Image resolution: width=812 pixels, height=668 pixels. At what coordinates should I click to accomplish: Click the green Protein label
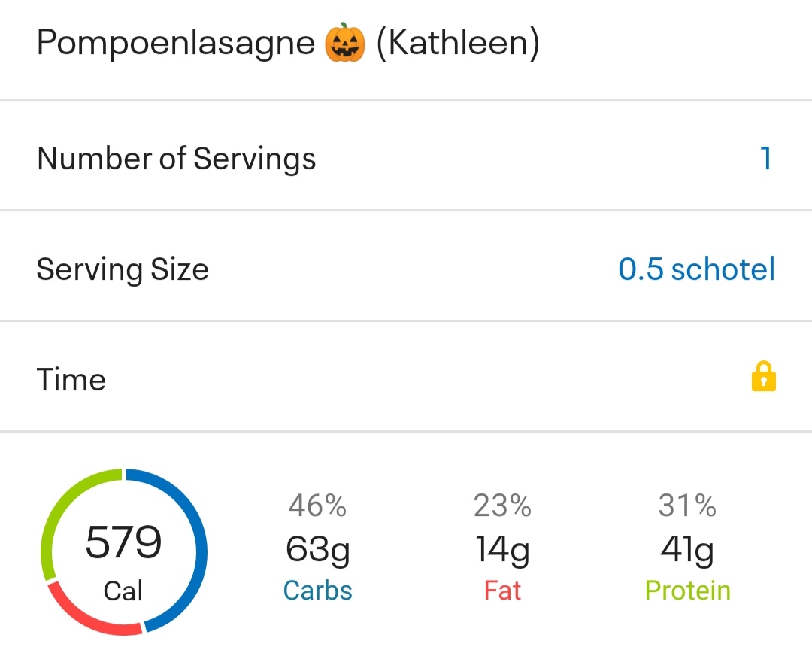(687, 591)
